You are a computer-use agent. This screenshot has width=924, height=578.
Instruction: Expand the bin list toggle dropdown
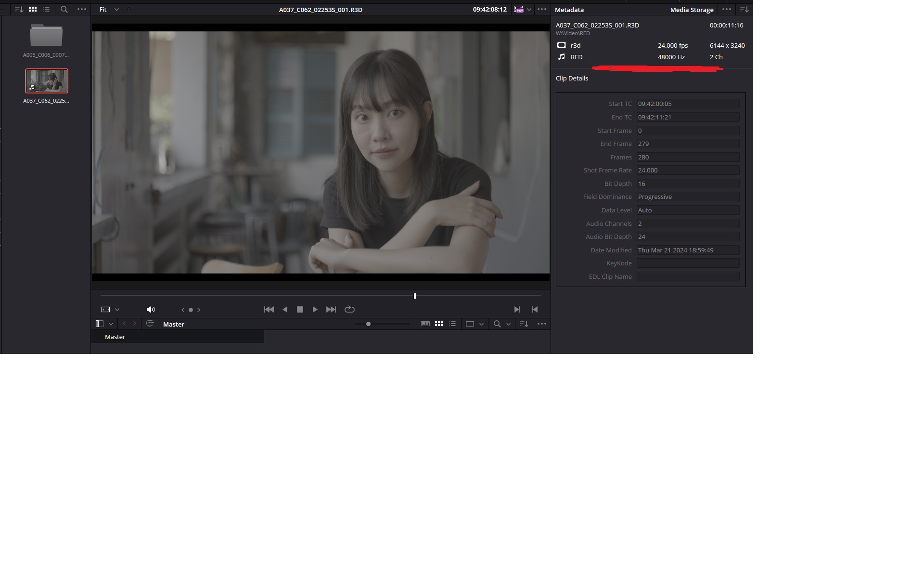click(111, 324)
